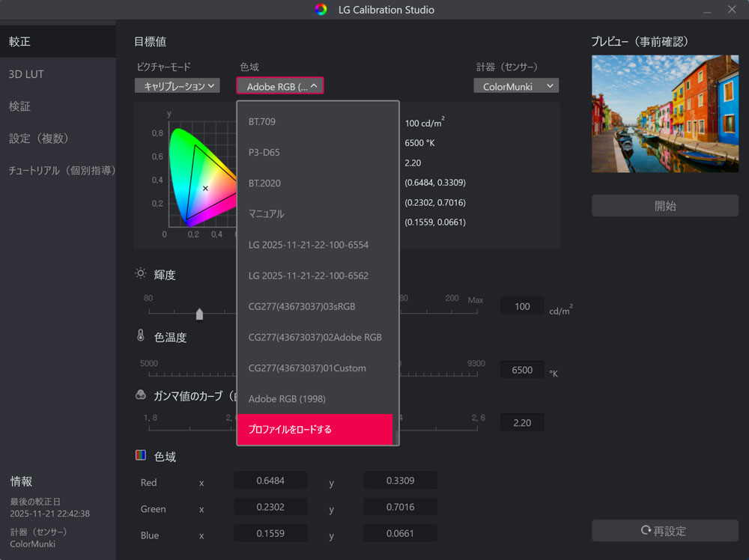Open the 検証 tab in sidebar
Viewport: 749px width, 560px height.
pos(20,106)
